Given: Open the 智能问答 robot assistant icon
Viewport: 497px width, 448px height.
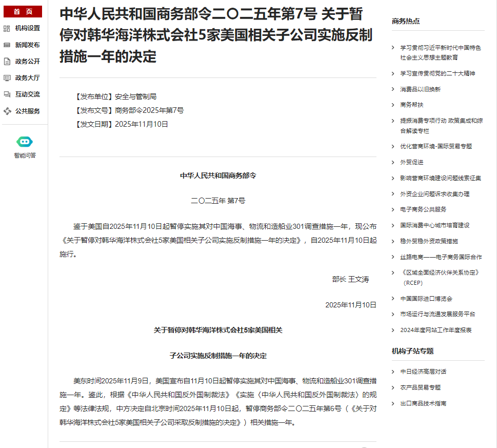Looking at the screenshot, I should click(25, 142).
